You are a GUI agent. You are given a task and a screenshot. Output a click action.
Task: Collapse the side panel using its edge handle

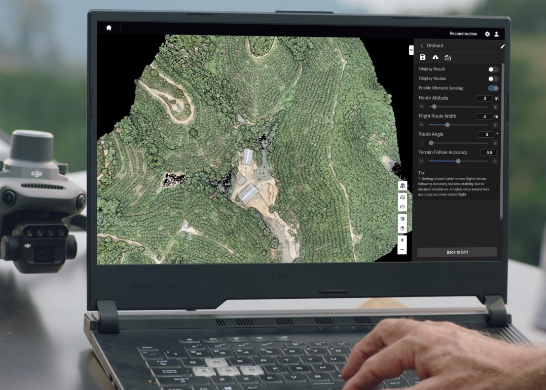[411, 50]
